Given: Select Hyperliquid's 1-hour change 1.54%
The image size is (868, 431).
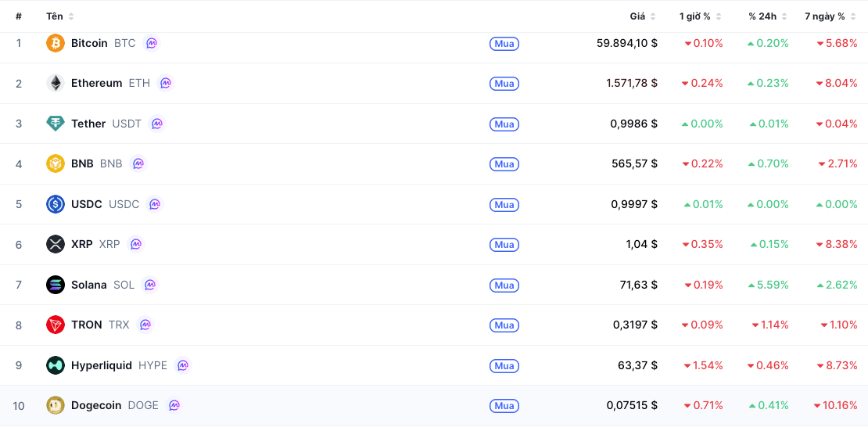Looking at the screenshot, I should pos(703,365).
